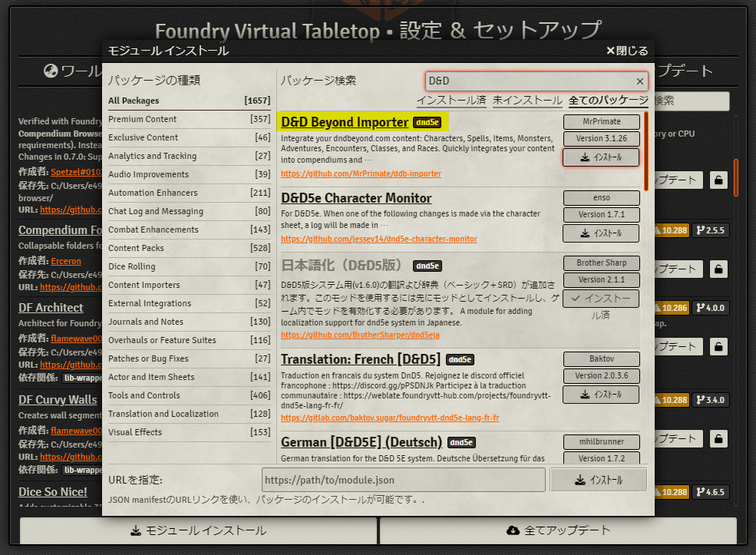The height and width of the screenshot is (555, 756).
Task: Click the MrPrimate author tag
Action: [x=601, y=121]
